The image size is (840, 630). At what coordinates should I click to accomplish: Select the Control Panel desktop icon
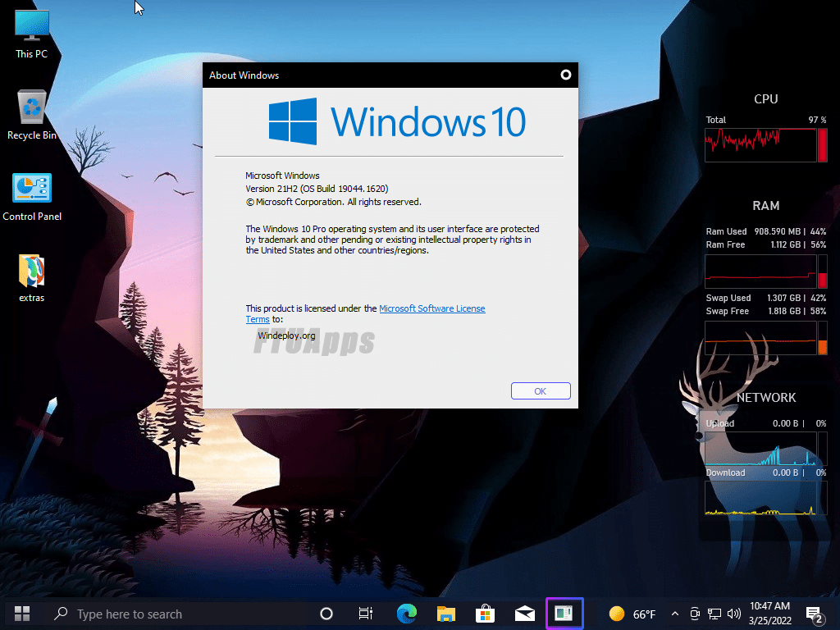pyautogui.click(x=32, y=197)
